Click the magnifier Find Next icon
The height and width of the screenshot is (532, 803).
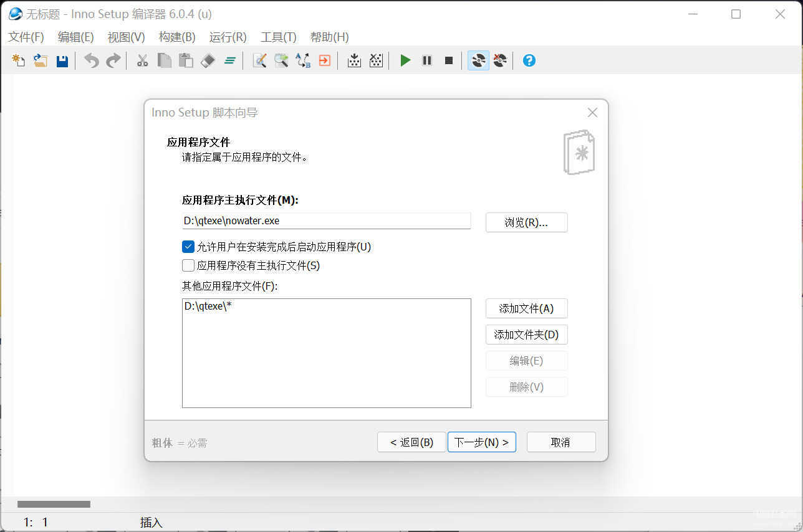pyautogui.click(x=281, y=60)
